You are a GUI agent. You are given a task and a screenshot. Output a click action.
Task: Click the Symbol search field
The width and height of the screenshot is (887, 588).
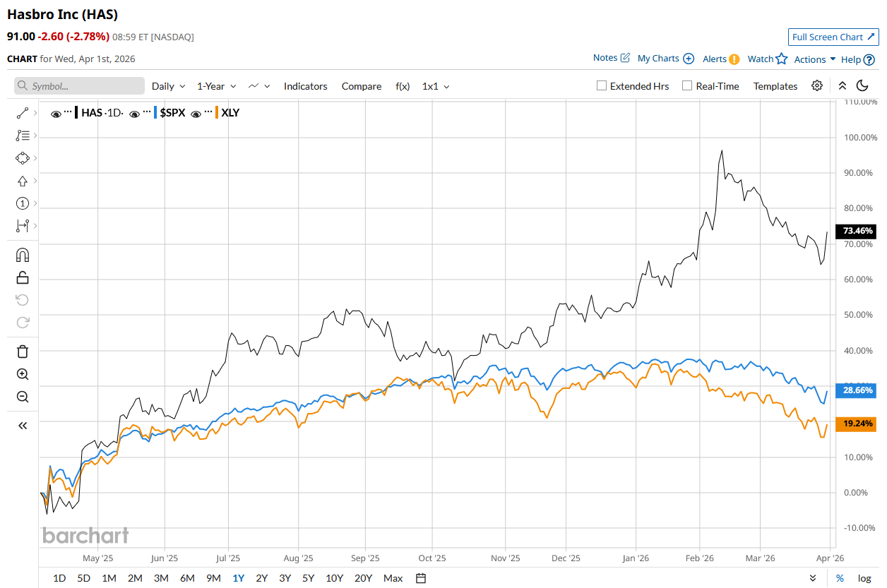point(79,86)
